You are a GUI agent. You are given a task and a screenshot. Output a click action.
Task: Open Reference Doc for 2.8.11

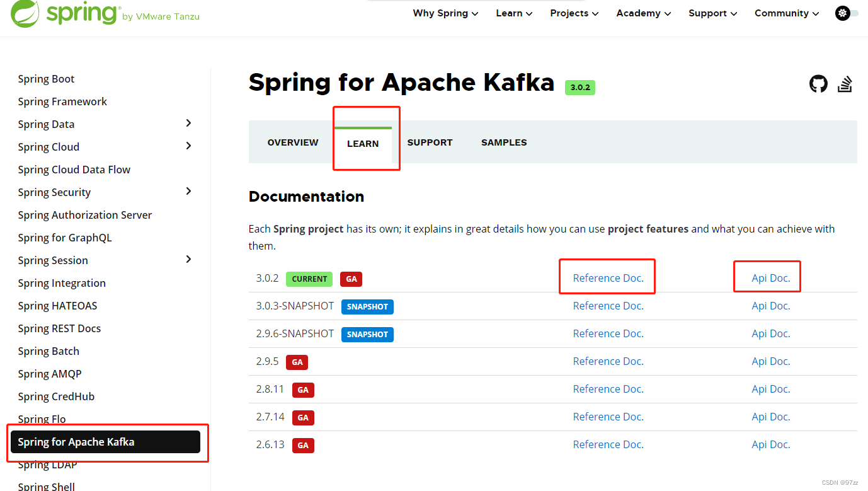coord(608,389)
